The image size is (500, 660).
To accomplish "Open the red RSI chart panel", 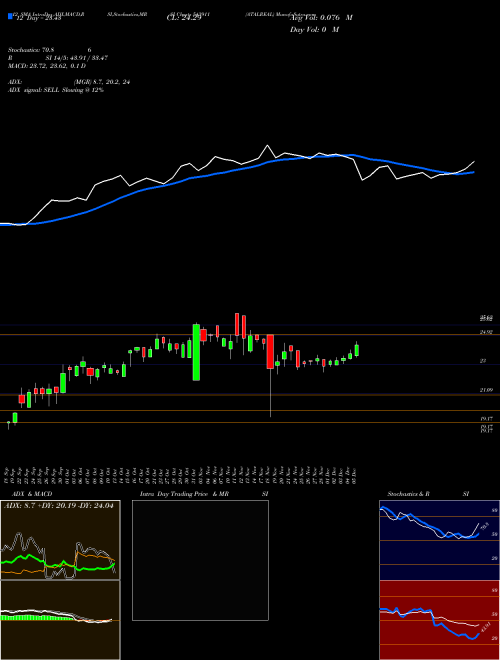I will coord(439,620).
